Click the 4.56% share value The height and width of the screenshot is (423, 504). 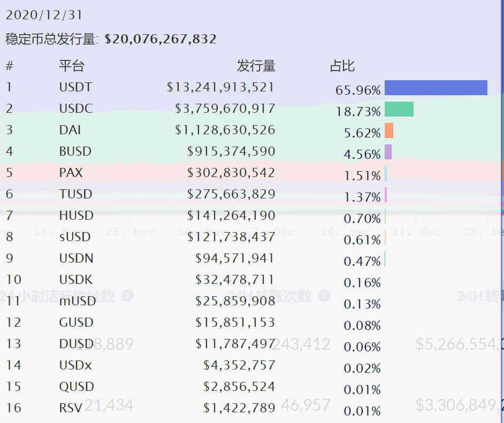click(362, 155)
